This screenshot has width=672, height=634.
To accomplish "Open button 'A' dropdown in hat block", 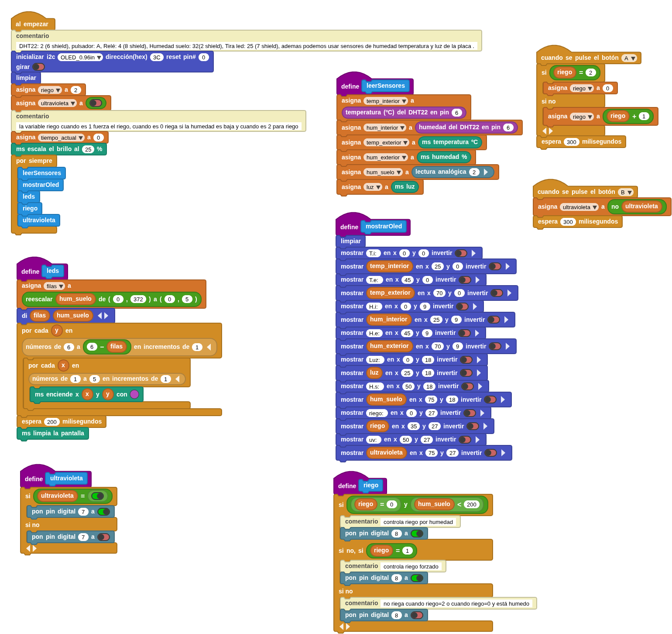I will pyautogui.click(x=629, y=58).
